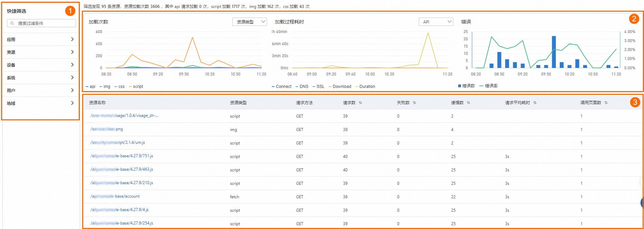This screenshot has width=644, height=229.
Task: Click the script peak point near 09:50
Action: (192, 37)
